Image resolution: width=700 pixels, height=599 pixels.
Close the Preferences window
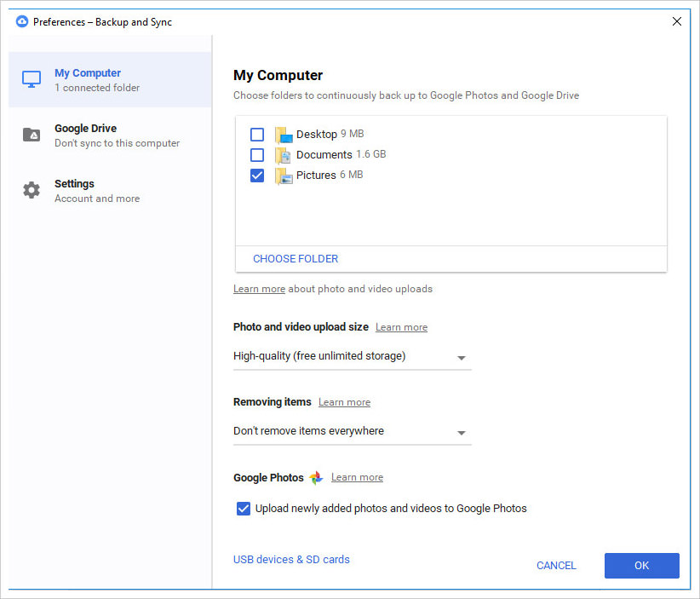click(677, 21)
